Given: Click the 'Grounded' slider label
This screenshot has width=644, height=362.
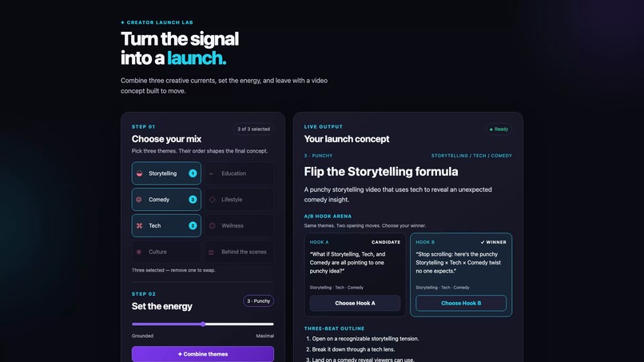Looking at the screenshot, I should click(x=142, y=336).
